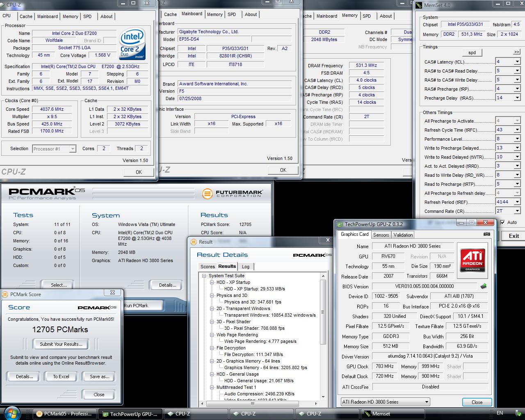Open the Performance Level dropdown

(517, 139)
